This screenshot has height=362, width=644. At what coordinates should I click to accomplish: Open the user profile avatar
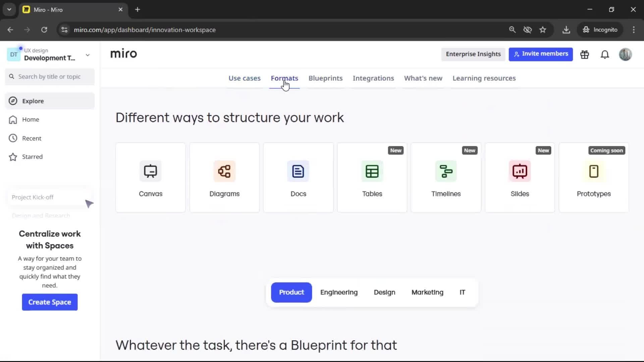625,54
